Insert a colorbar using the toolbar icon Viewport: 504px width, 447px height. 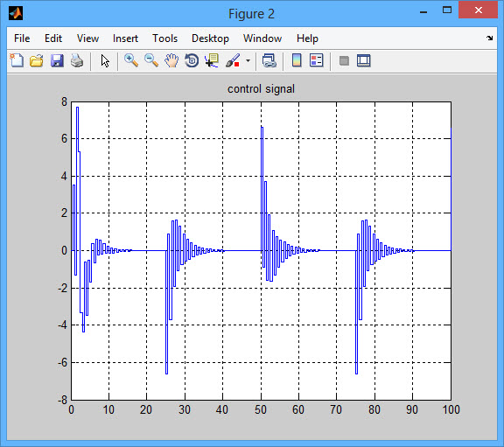297,60
